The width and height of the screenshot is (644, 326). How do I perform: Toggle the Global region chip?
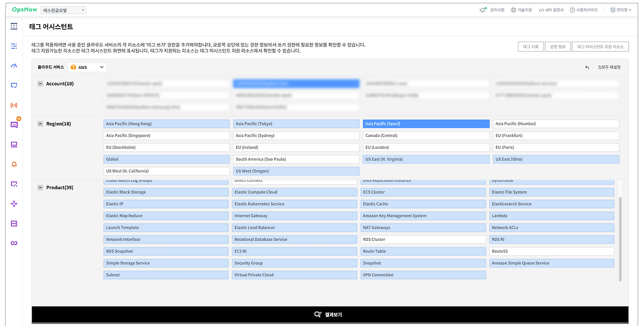[x=166, y=159]
